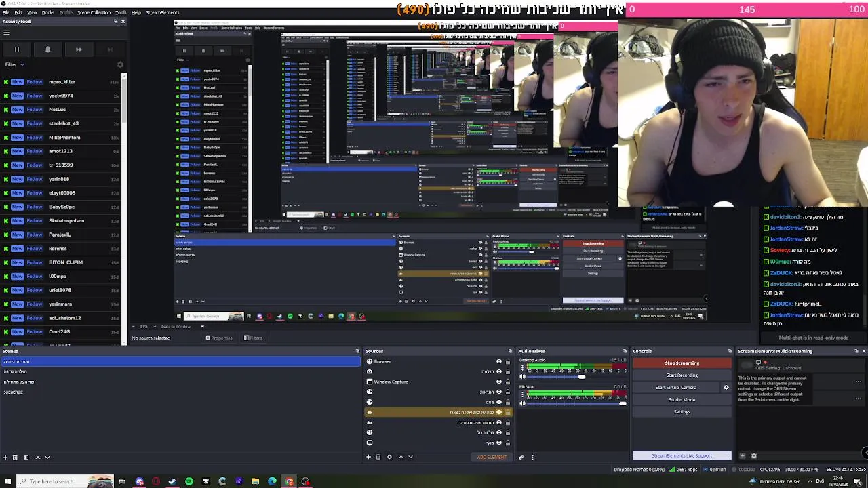The height and width of the screenshot is (488, 868).
Task: Move selected source up
Action: (x=401, y=457)
